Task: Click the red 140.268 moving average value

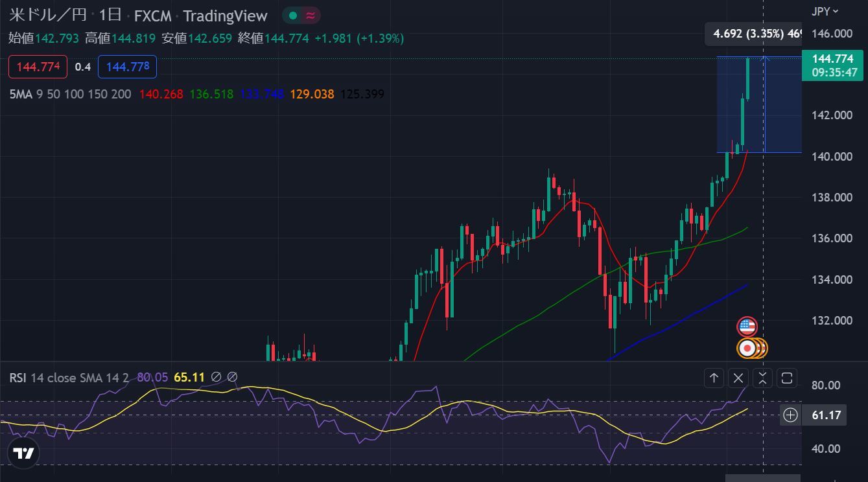Action: coord(159,95)
